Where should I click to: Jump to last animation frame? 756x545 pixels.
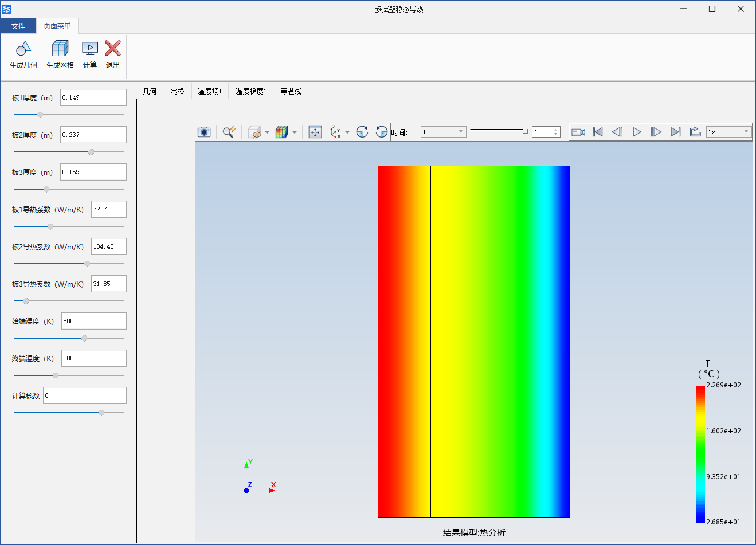pyautogui.click(x=676, y=132)
